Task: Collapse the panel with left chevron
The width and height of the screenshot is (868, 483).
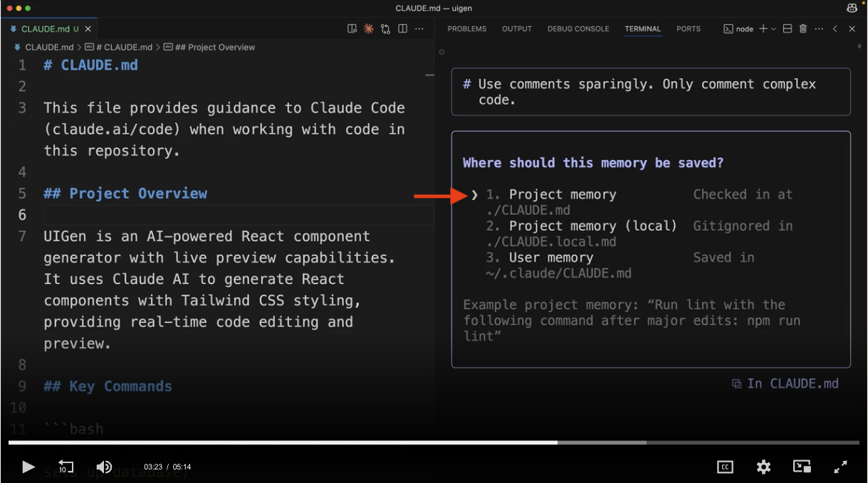Action: coord(835,29)
